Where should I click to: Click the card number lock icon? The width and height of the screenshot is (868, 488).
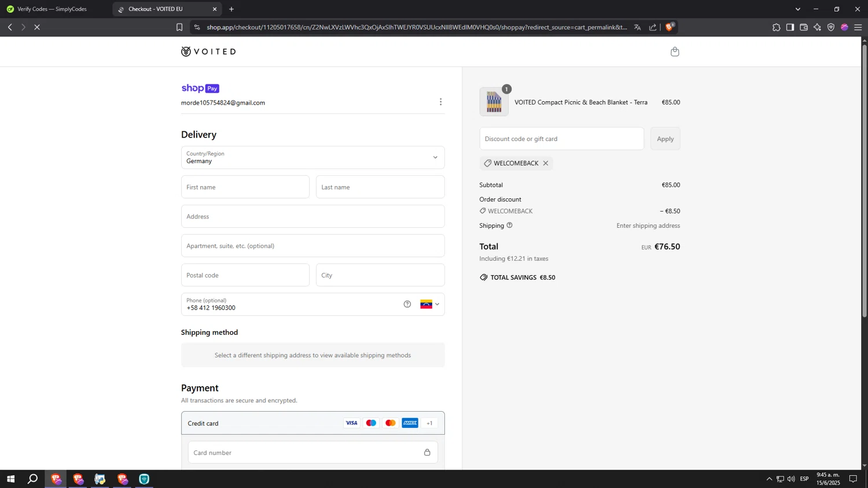click(427, 453)
